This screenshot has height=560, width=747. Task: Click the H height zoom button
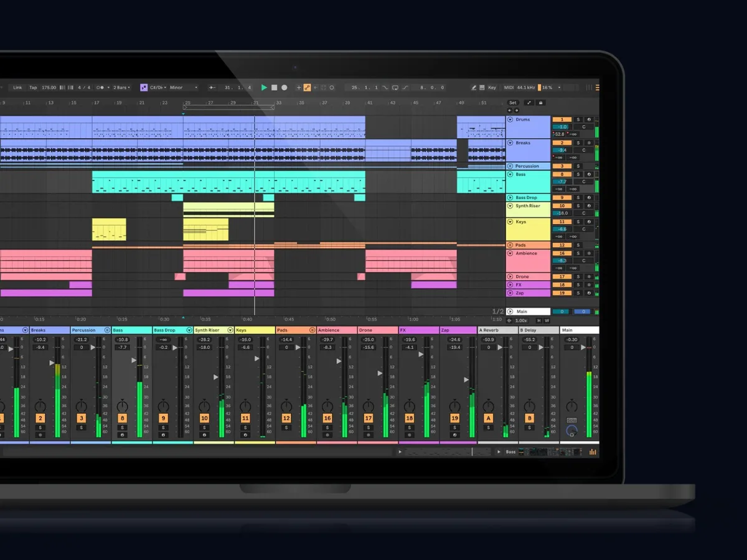pyautogui.click(x=539, y=320)
